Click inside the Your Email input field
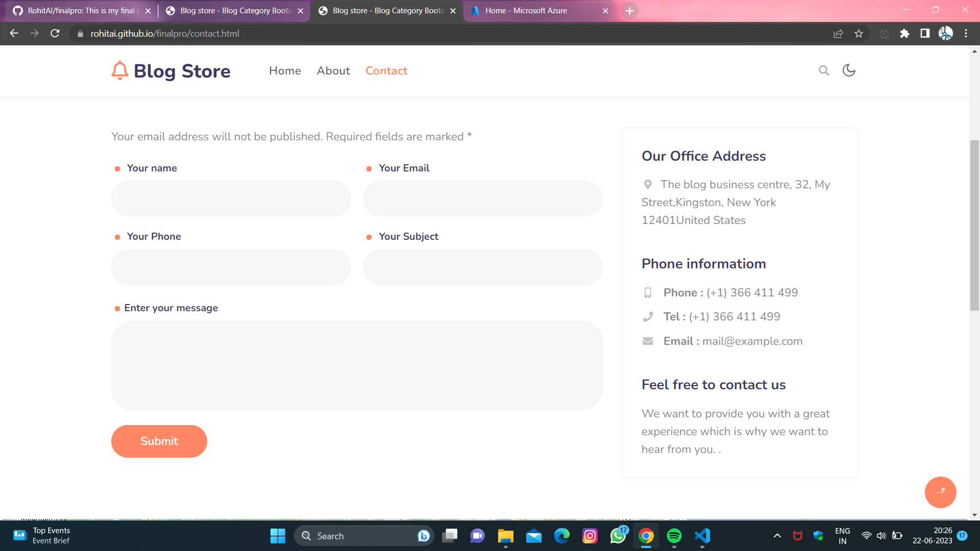This screenshot has width=980, height=551. click(x=483, y=198)
